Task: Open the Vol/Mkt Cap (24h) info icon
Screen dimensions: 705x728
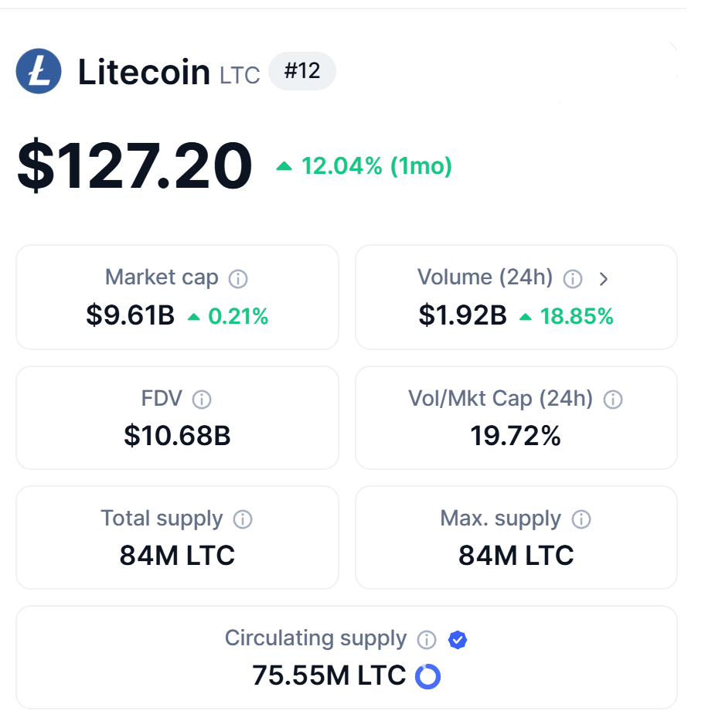Action: click(x=613, y=400)
